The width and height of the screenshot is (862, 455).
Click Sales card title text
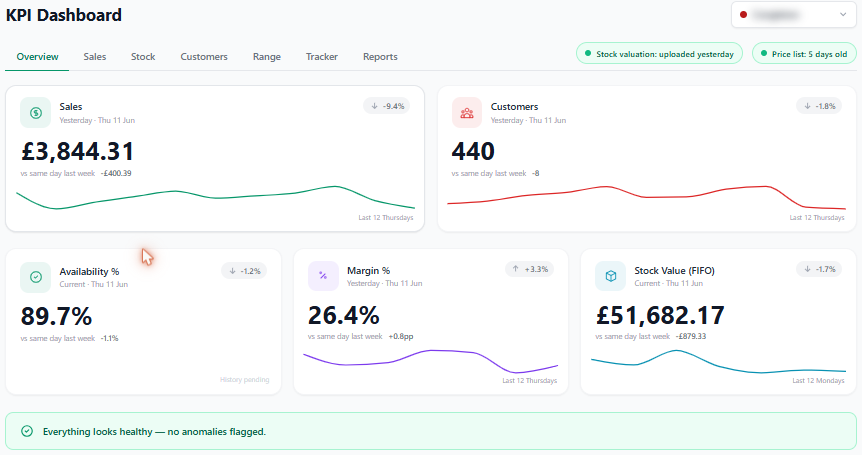pyautogui.click(x=71, y=107)
